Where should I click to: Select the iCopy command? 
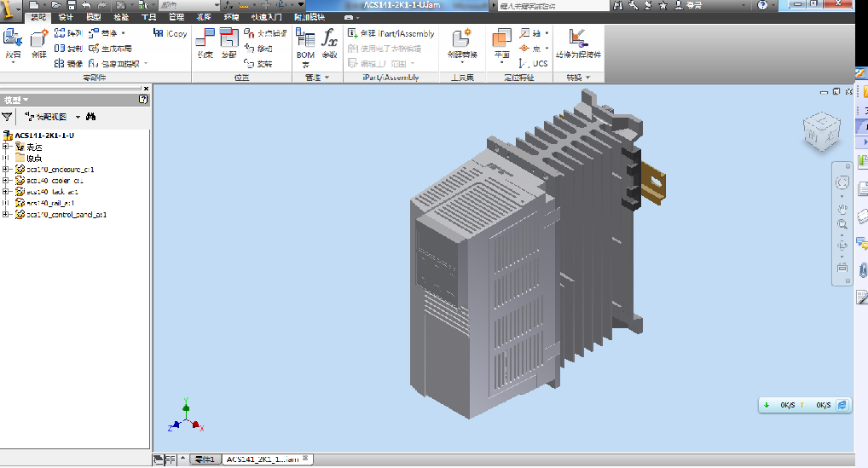point(170,33)
